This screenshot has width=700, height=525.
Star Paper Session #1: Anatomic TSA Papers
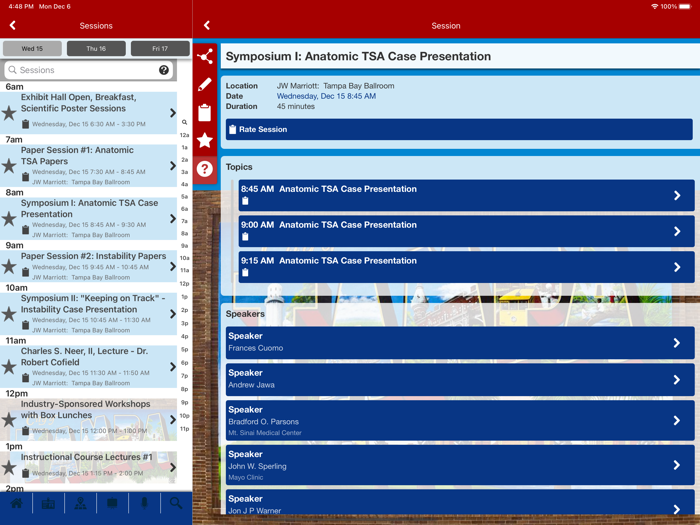point(9,166)
